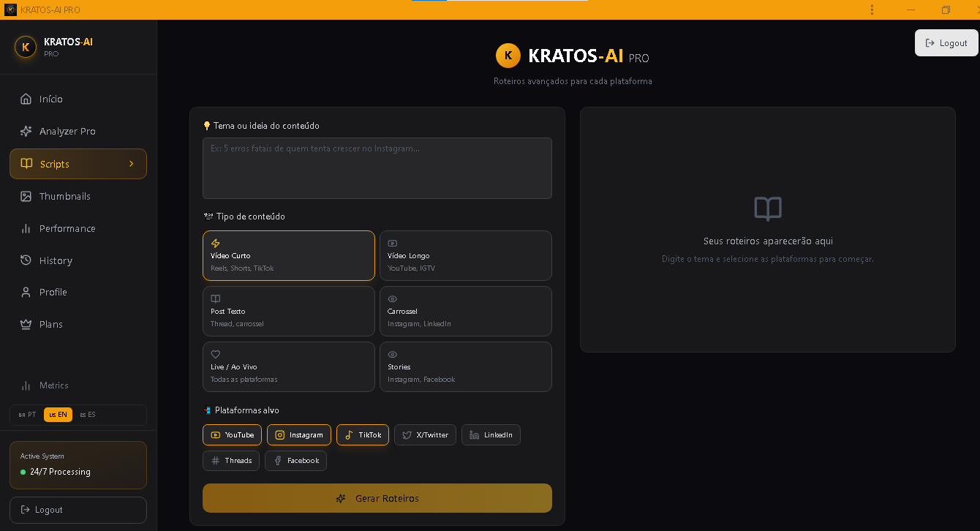980x531 pixels.
Task: Click the Gerar Roteiros button
Action: click(377, 498)
